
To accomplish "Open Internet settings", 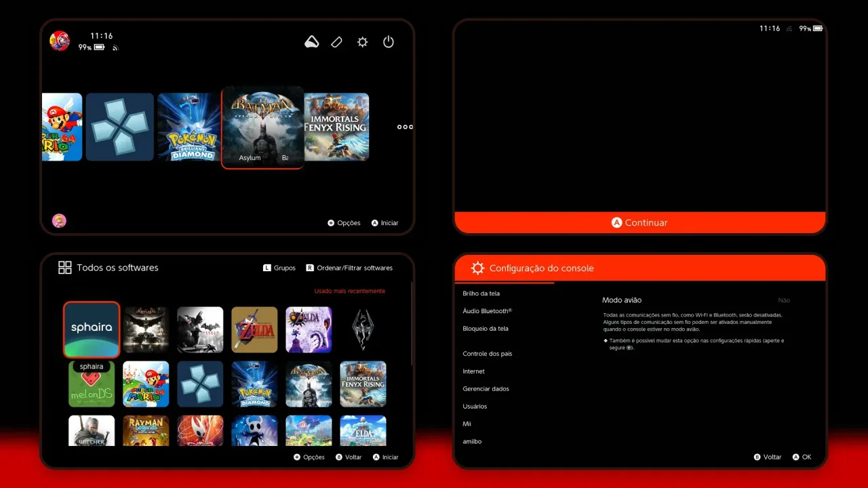I will click(x=473, y=371).
